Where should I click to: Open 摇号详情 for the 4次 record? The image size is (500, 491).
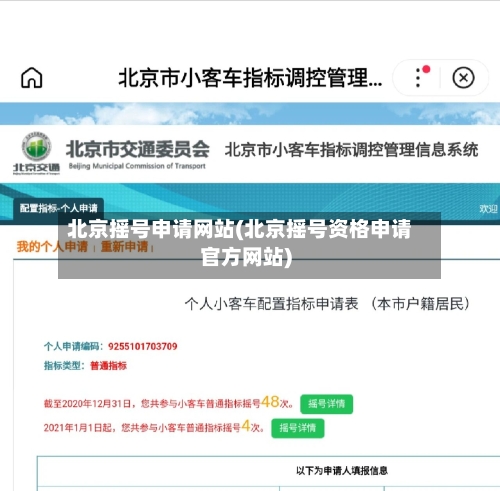pos(298,428)
